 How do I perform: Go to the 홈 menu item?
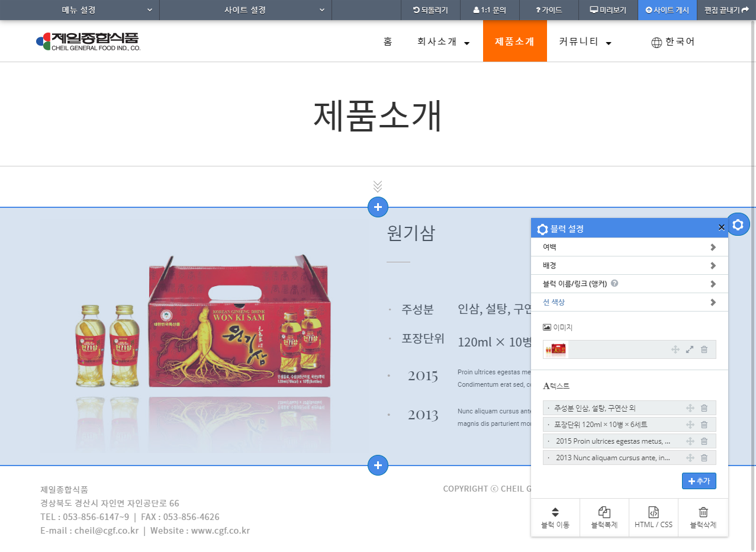point(388,41)
